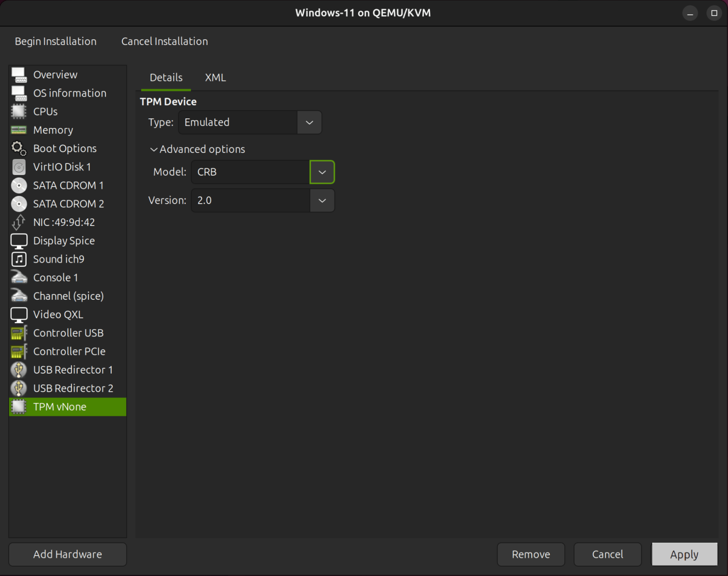
Task: Click the USB Redirector 1 icon
Action: pos(19,370)
